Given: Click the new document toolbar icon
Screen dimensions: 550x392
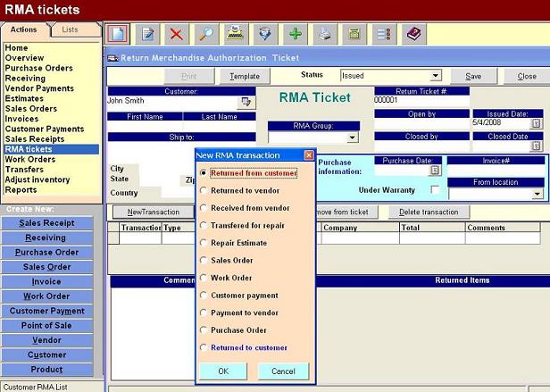Looking at the screenshot, I should [118, 34].
